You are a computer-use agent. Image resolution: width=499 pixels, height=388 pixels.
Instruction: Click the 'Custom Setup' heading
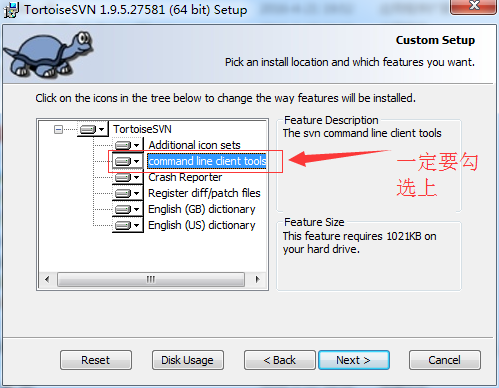pyautogui.click(x=435, y=40)
